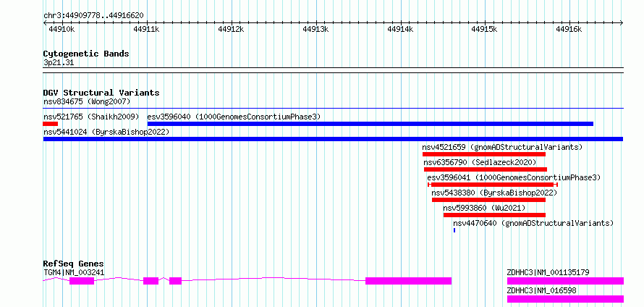Open the nsv4470640 gnomADStructuralVariants label
644x307 pixels.
coord(533,223)
